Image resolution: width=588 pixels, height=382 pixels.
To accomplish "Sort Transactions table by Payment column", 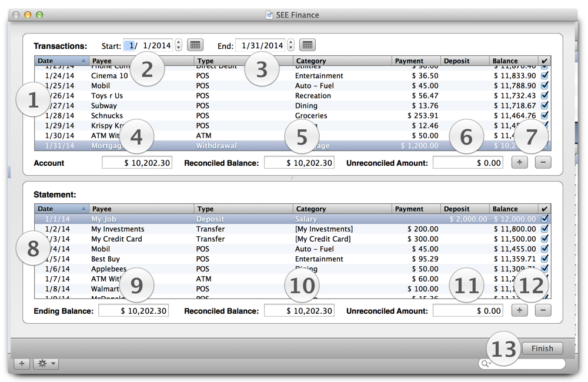I will 416,61.
